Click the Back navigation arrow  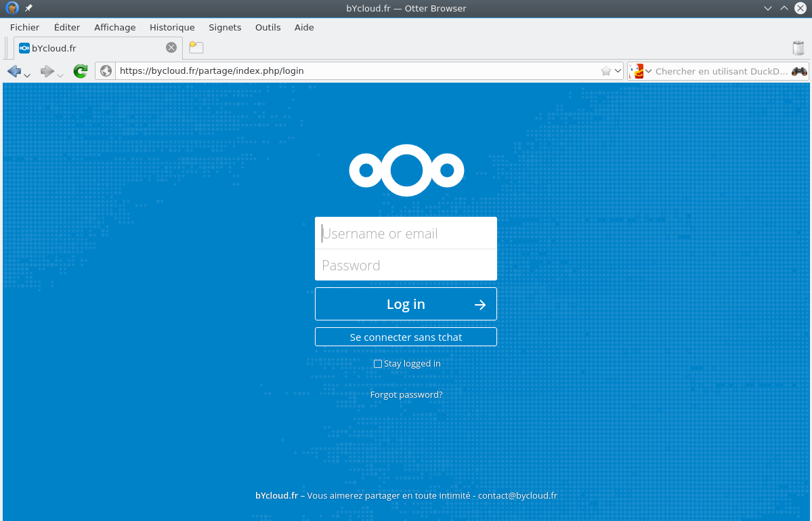click(x=14, y=71)
